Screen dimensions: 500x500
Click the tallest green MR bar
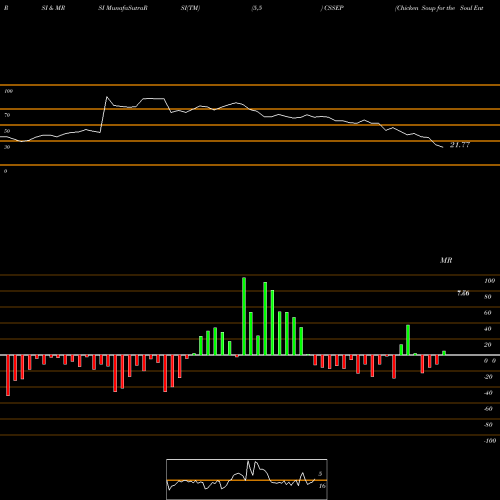(244, 316)
